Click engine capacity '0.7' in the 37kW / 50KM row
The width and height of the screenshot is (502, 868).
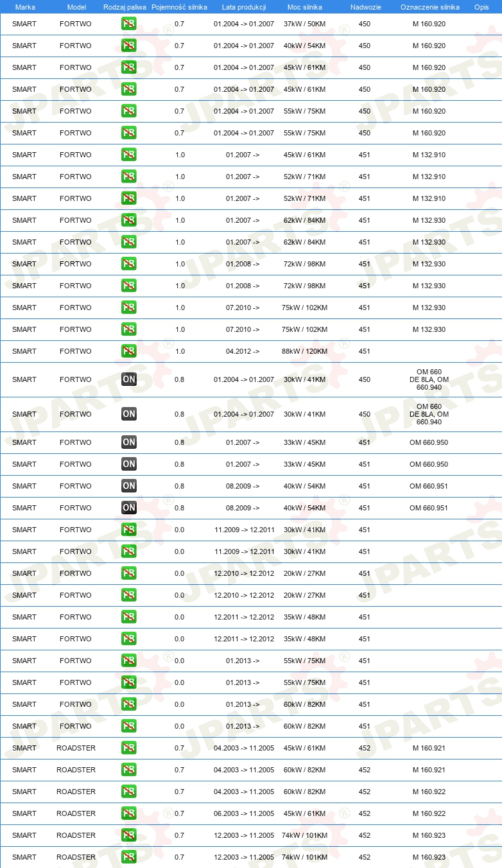(x=179, y=24)
